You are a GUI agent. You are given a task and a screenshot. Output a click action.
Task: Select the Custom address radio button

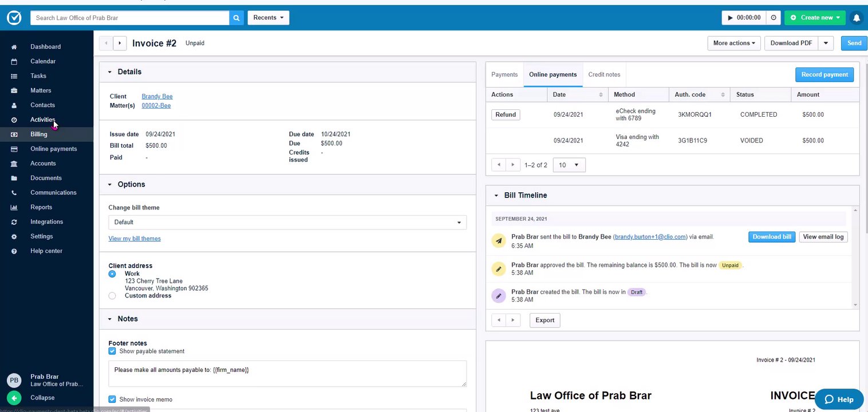[112, 296]
